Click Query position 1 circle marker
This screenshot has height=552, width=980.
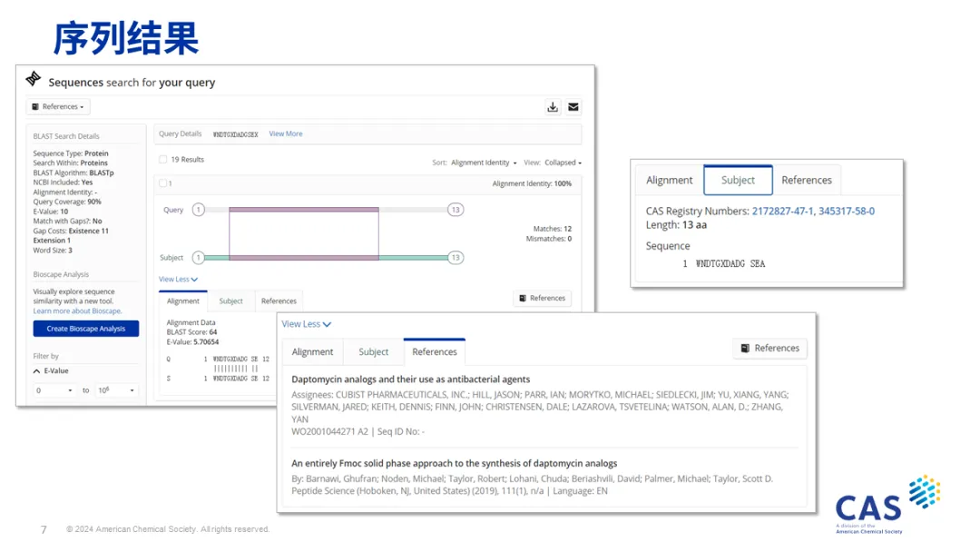pos(198,210)
